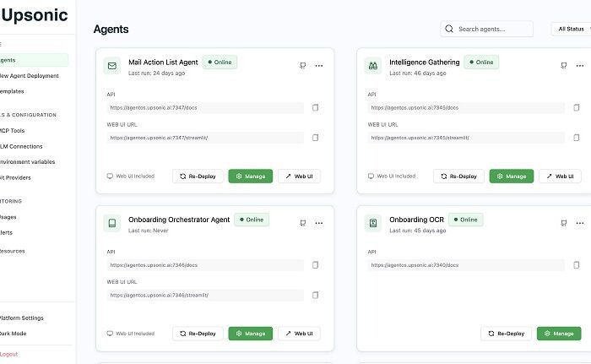Click the Onboarding OCR agent icon
The image size is (591, 364).
click(x=372, y=223)
